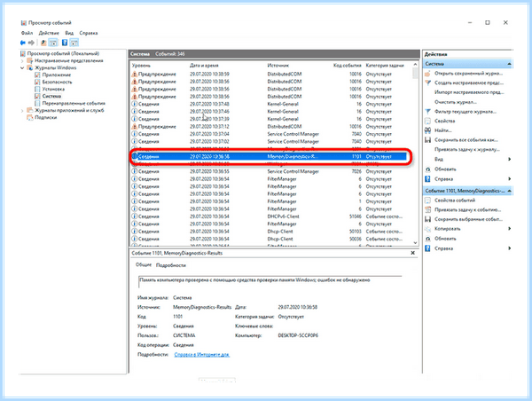This screenshot has height=401, width=532.
Task: Click the 'Сохранить выбранные события' disk icon
Action: (428, 219)
